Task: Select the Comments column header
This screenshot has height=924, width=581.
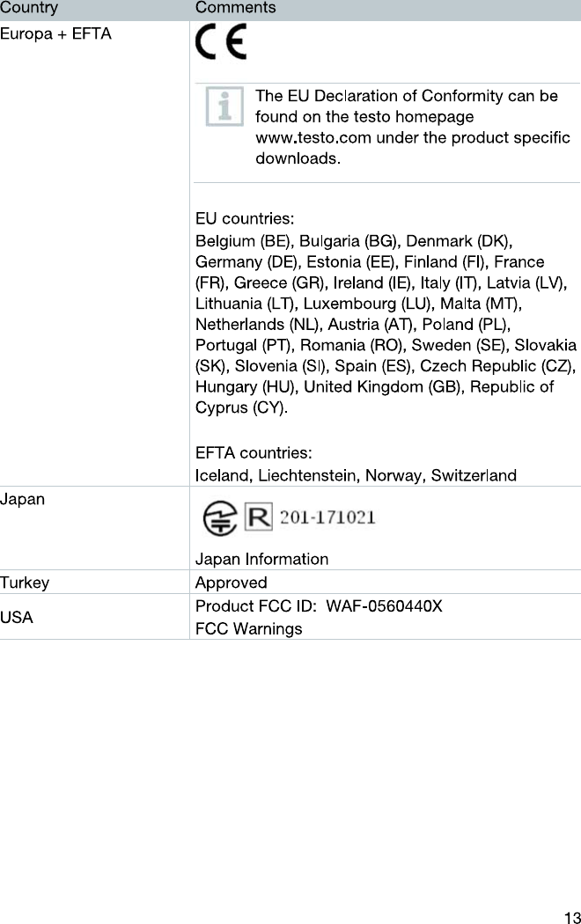Action: click(235, 8)
